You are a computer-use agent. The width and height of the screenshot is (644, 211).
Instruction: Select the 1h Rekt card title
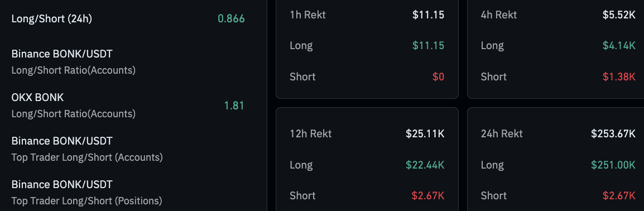click(x=307, y=15)
